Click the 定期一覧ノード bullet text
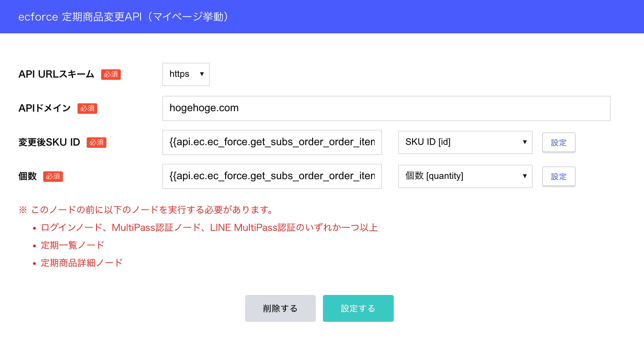 coord(73,245)
